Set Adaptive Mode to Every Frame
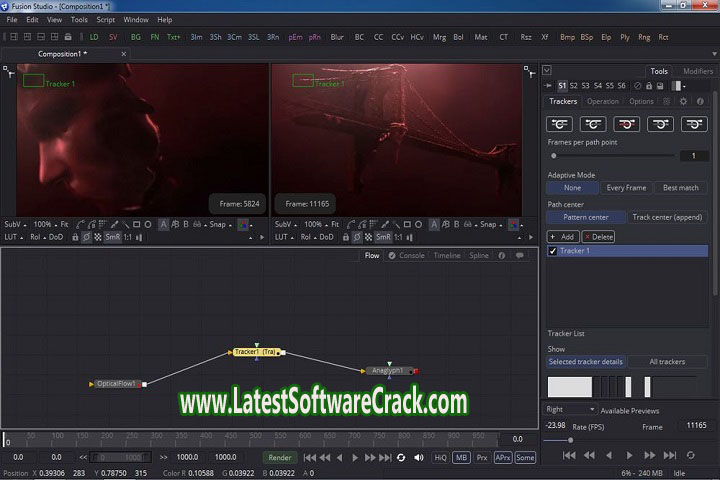720x480 pixels. (x=626, y=188)
